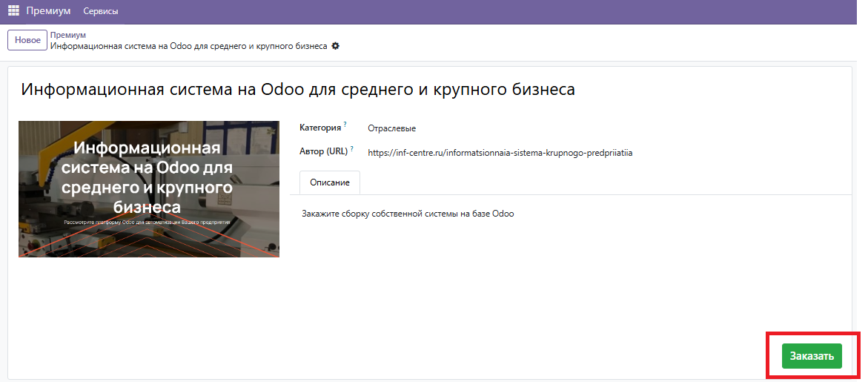Image resolution: width=868 pixels, height=382 pixels.
Task: Click the gear icon next to breadcrumb title
Action: click(335, 46)
